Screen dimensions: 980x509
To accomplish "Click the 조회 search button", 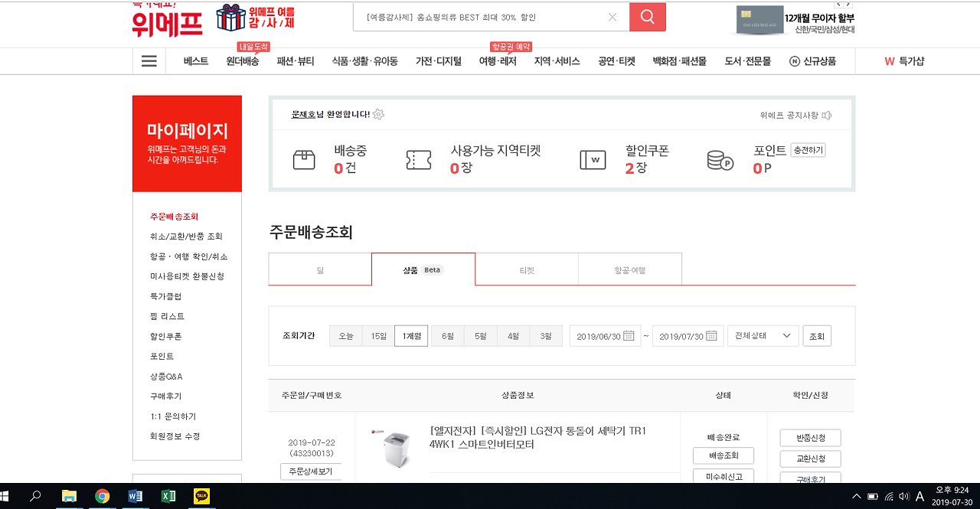I will tap(817, 335).
